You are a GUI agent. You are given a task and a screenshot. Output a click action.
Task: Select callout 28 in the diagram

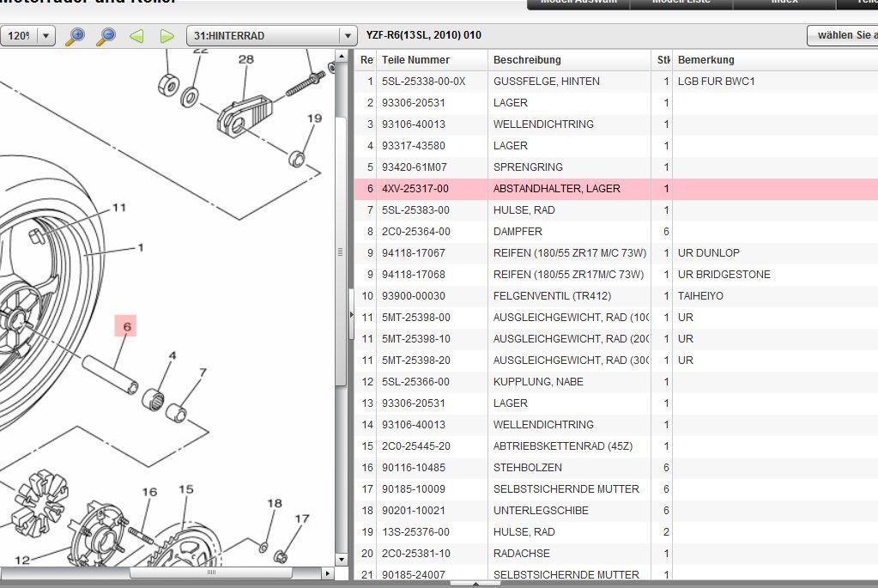point(245,59)
